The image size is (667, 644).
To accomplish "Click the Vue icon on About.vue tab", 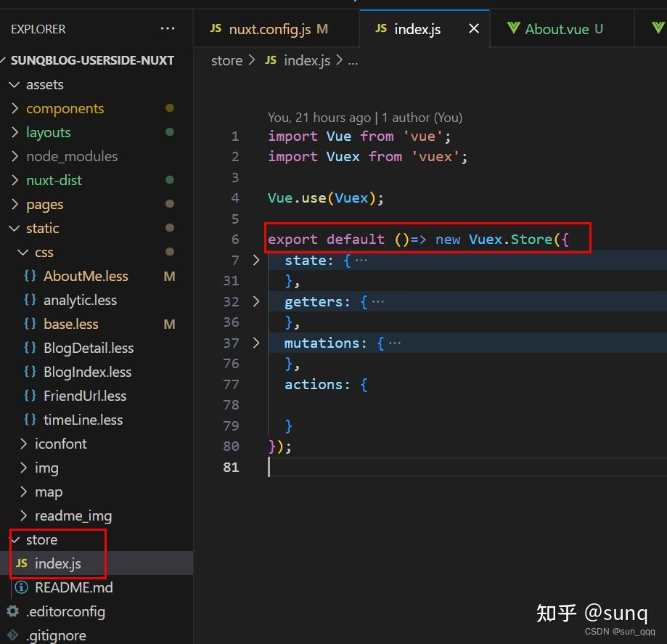I will tap(514, 28).
